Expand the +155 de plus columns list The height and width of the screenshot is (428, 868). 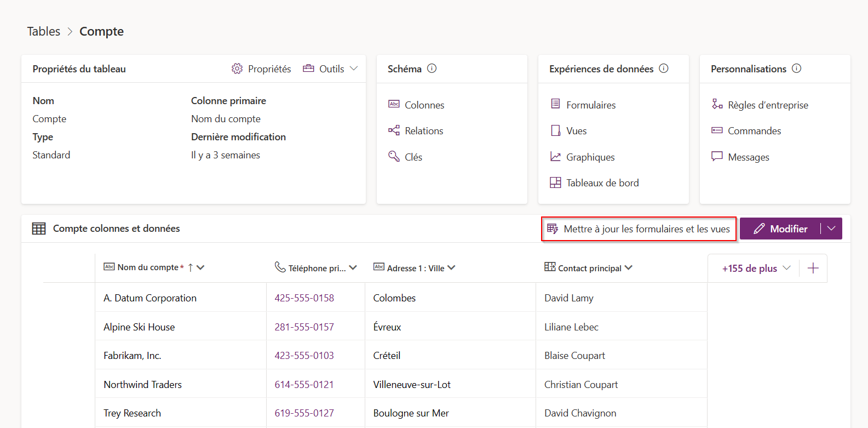pyautogui.click(x=756, y=268)
